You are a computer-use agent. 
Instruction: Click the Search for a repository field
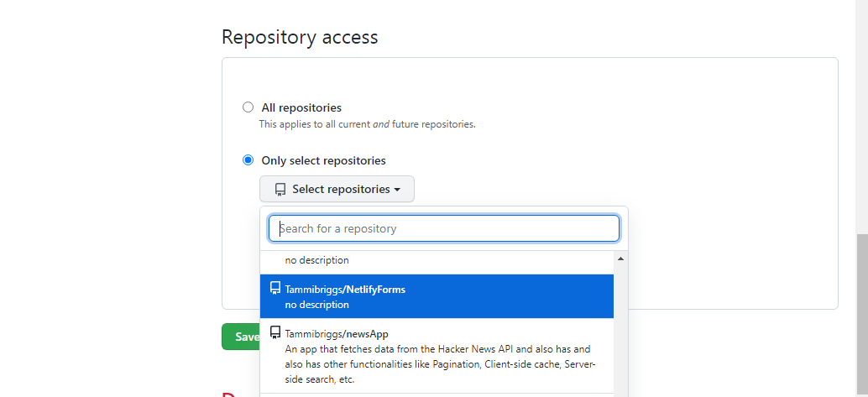443,228
